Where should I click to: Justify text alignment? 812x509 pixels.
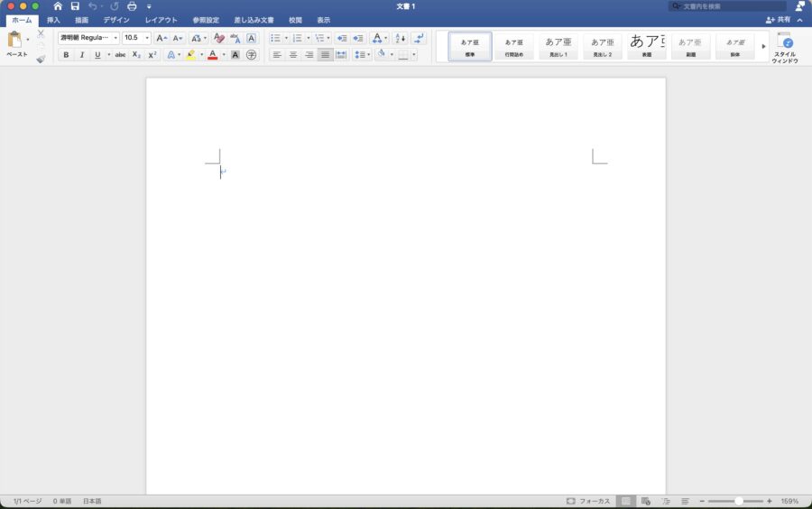pyautogui.click(x=325, y=55)
